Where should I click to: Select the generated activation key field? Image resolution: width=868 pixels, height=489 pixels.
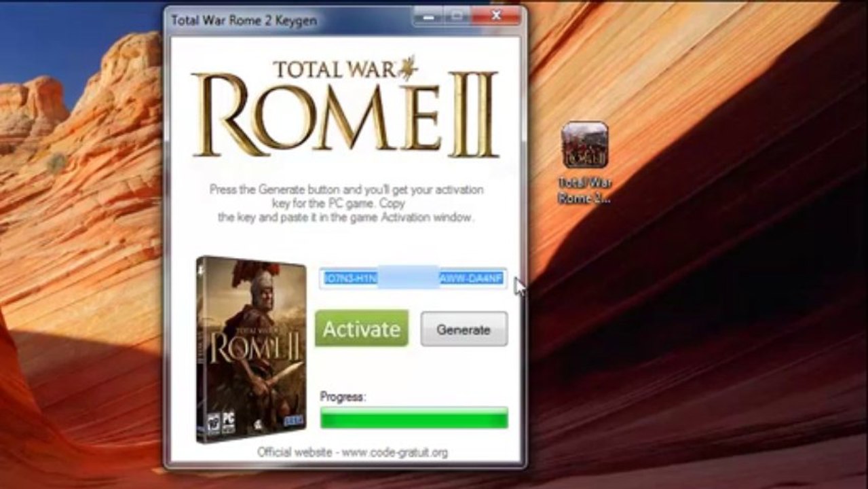point(413,278)
